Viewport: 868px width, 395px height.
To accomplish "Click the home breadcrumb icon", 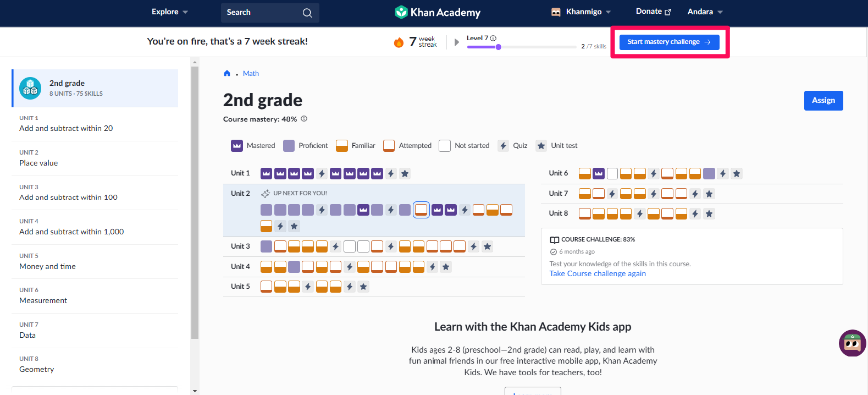I will pyautogui.click(x=227, y=73).
